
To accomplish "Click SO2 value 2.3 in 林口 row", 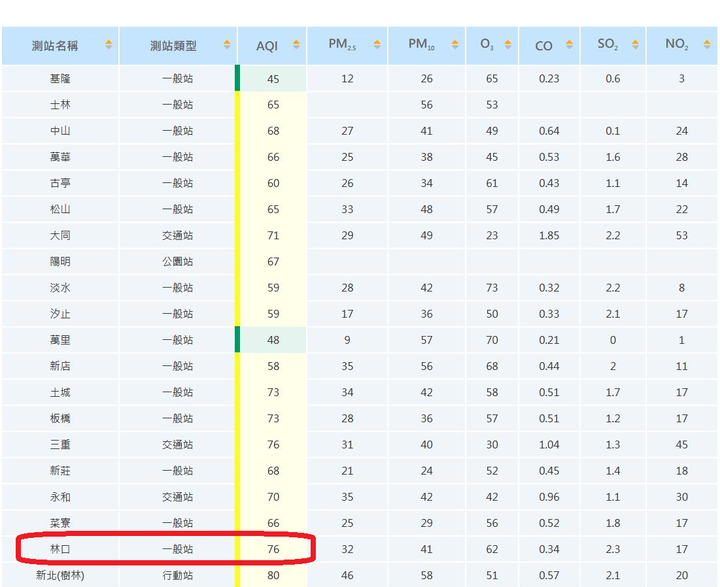I will (613, 549).
